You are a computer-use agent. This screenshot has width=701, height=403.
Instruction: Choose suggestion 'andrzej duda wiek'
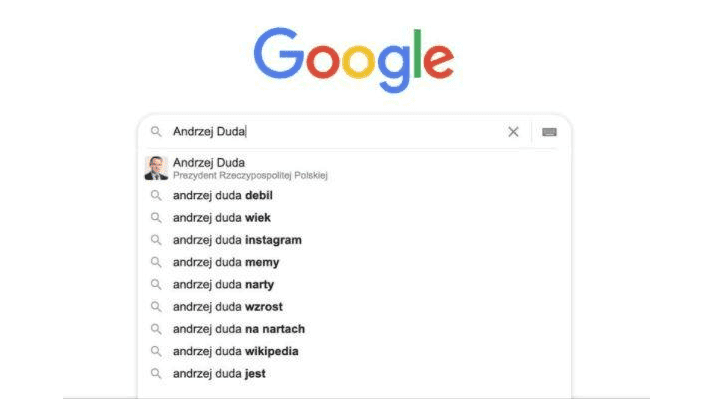pyautogui.click(x=221, y=218)
